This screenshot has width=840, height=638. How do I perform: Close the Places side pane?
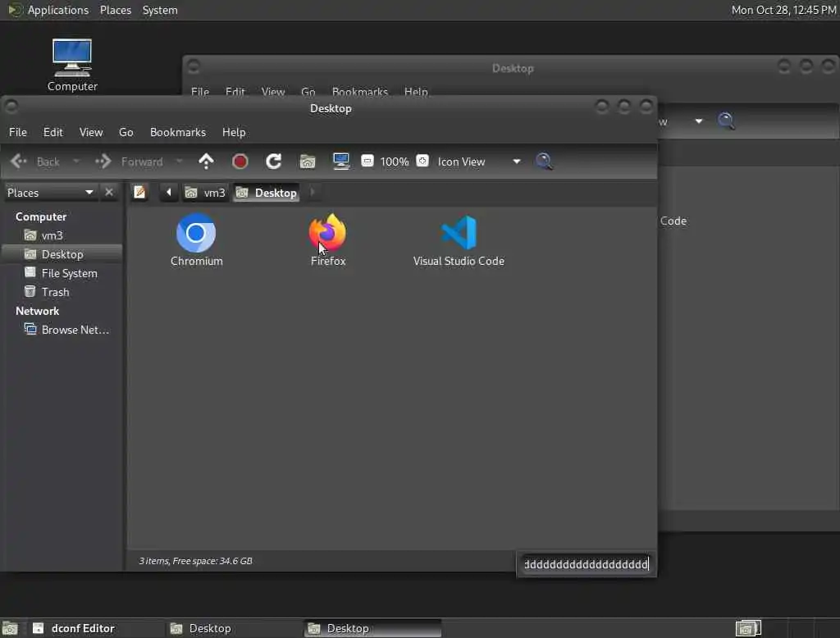click(x=109, y=192)
